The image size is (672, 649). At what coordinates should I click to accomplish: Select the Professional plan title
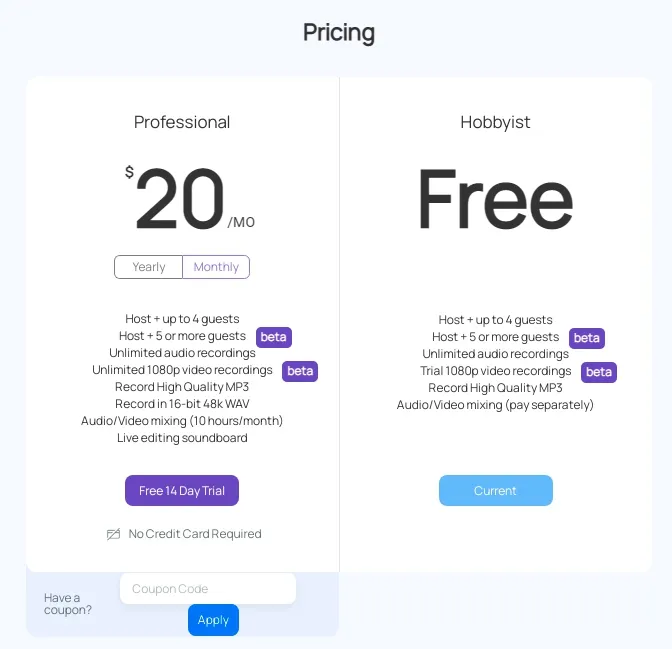(182, 122)
